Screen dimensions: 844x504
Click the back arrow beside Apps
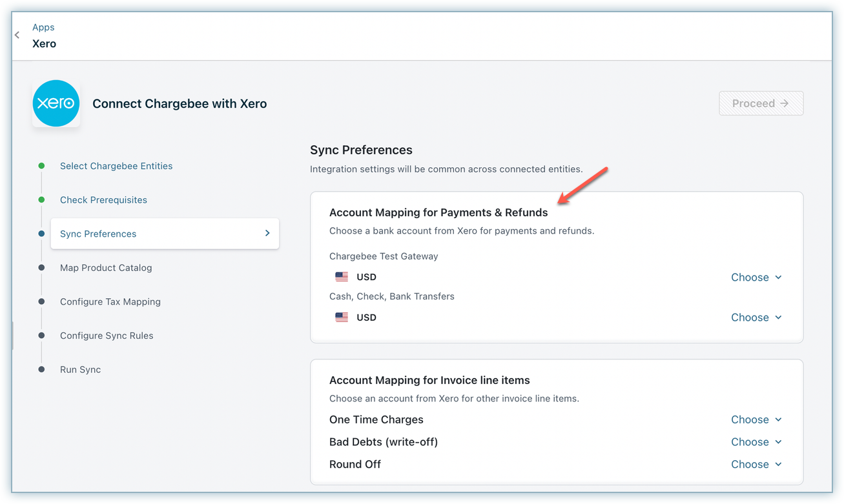pos(17,35)
